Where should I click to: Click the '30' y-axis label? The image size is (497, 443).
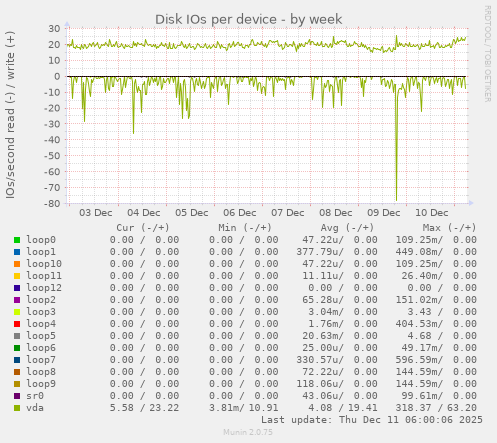click(54, 29)
